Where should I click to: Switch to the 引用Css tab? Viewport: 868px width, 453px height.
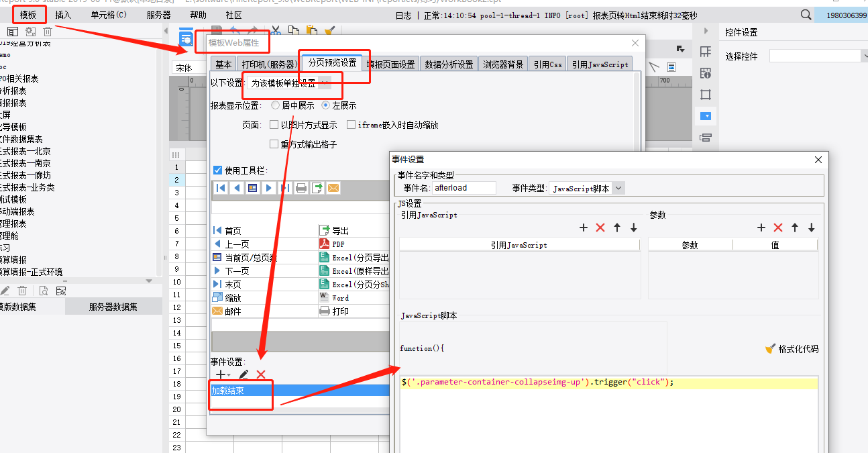tap(547, 64)
